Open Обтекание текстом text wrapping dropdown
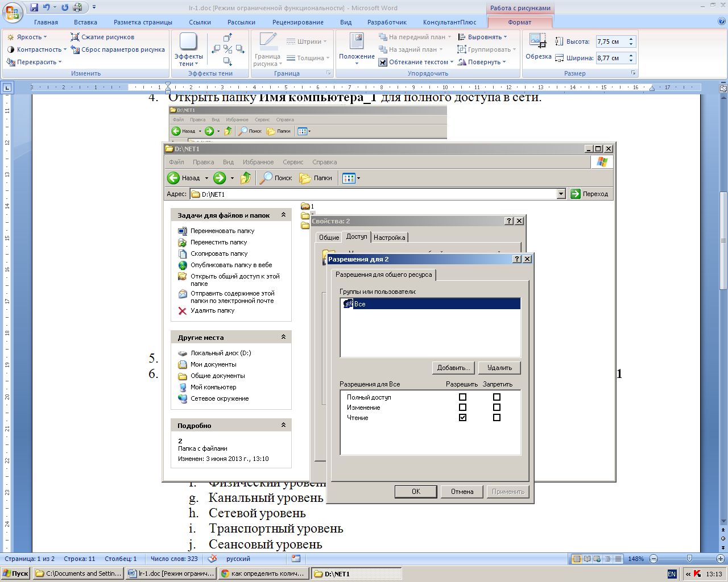This screenshot has width=728, height=582. [416, 62]
